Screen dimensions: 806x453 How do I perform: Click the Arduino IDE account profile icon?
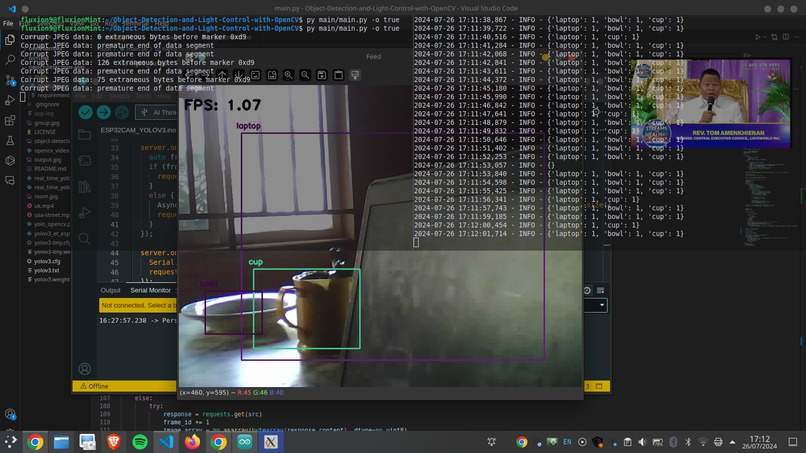(85, 369)
